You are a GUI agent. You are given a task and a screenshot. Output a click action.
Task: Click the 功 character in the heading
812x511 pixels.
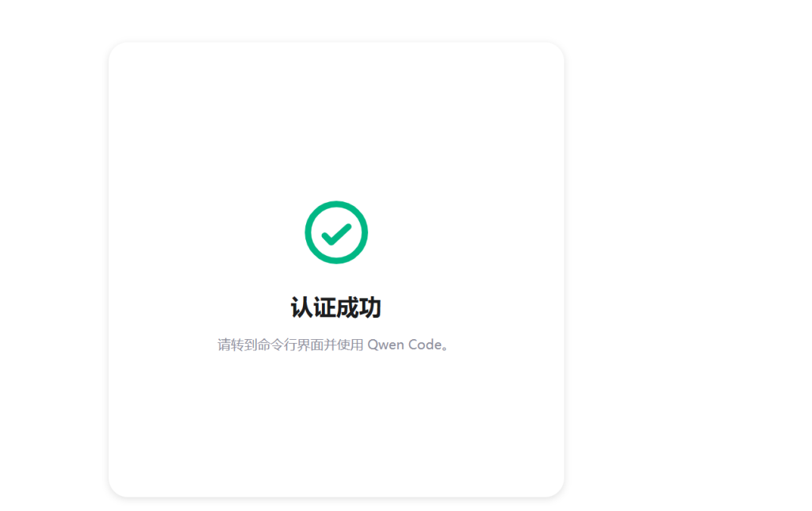pyautogui.click(x=370, y=307)
